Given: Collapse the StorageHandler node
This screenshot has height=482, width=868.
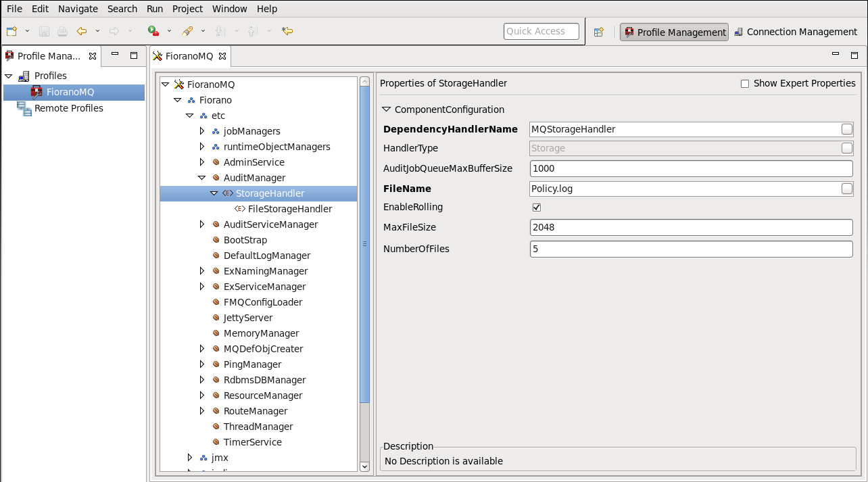Looking at the screenshot, I should point(214,193).
